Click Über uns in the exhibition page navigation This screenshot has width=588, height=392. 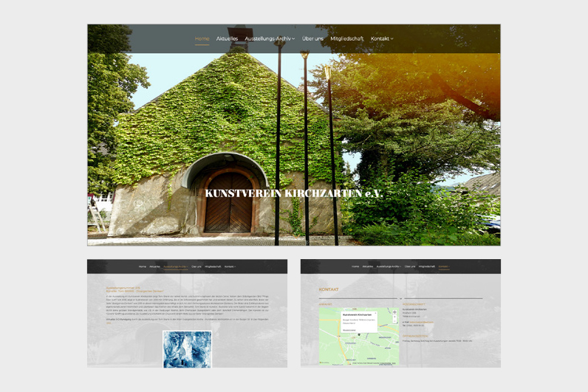click(196, 267)
